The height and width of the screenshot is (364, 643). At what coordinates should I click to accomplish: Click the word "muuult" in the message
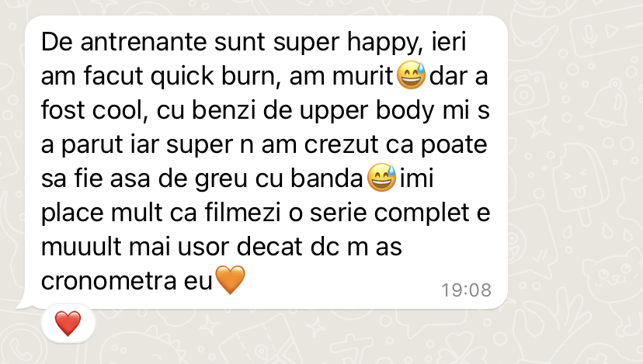point(82,247)
